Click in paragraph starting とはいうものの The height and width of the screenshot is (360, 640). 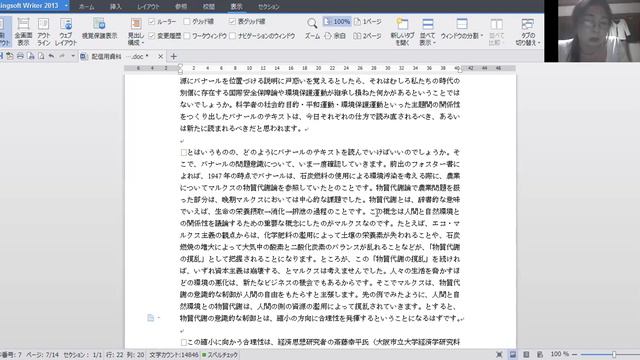(x=320, y=235)
